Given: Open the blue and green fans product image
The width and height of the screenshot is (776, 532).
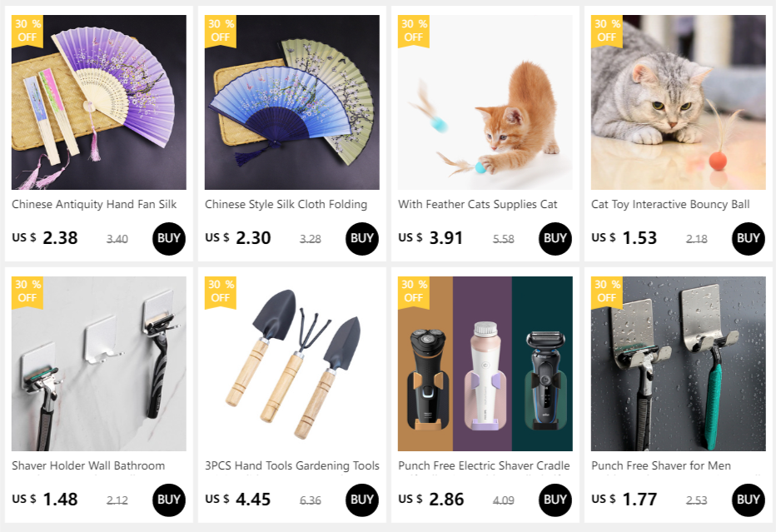Looking at the screenshot, I should [292, 102].
